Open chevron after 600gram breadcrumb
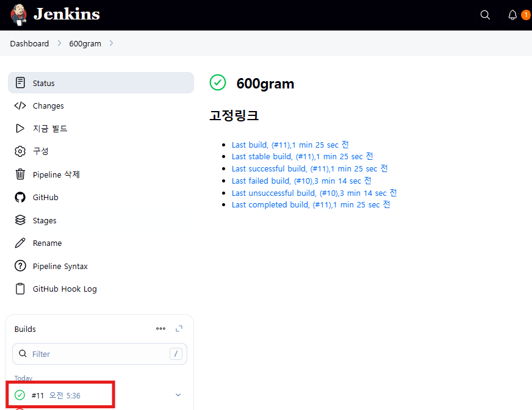 coord(111,43)
